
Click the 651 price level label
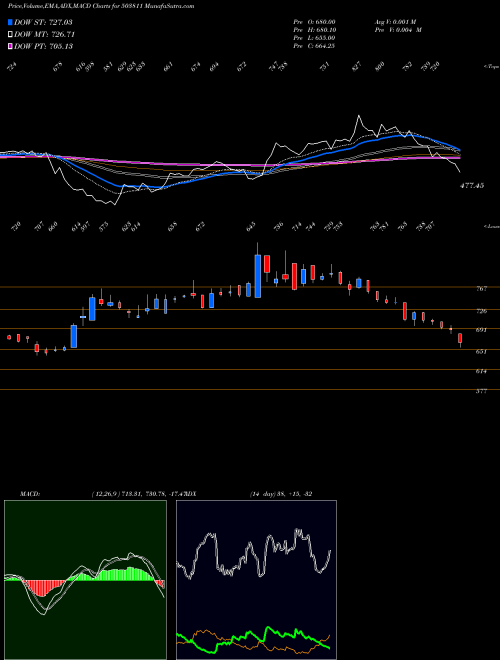pyautogui.click(x=481, y=351)
